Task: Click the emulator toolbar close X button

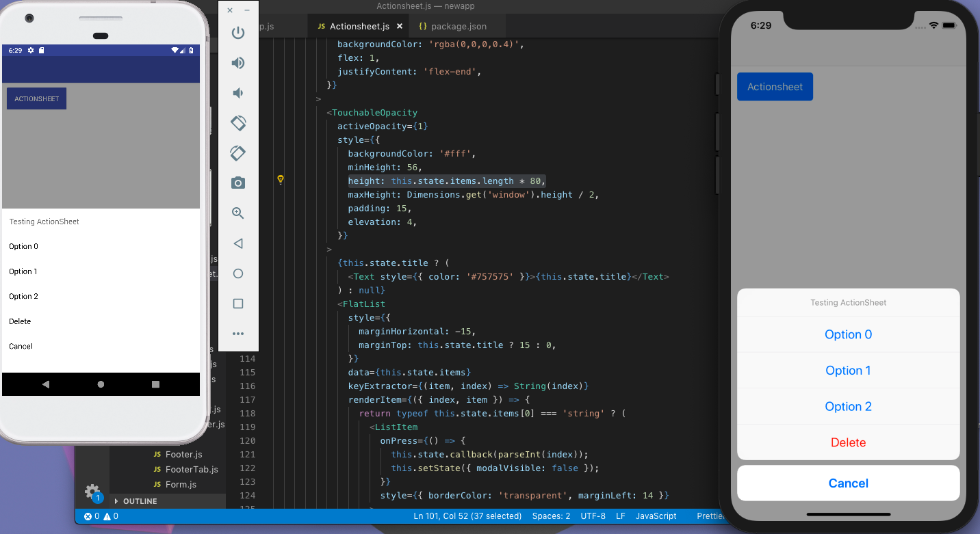Action: [x=229, y=10]
